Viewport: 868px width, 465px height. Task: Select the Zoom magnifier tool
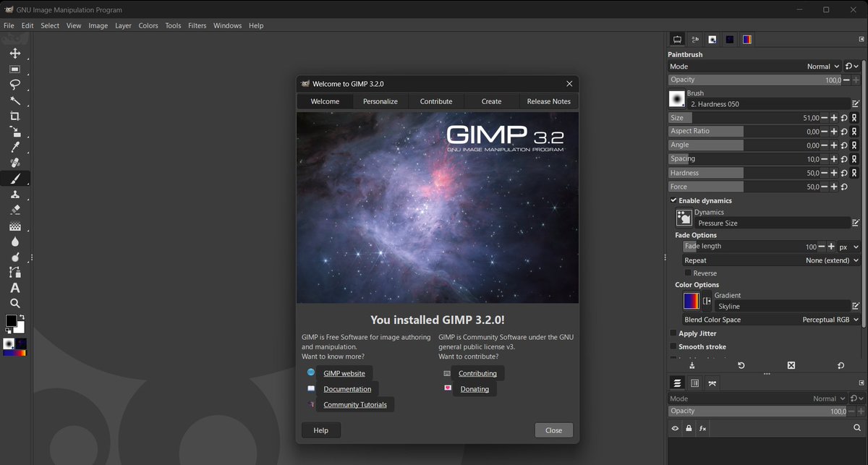(x=14, y=303)
